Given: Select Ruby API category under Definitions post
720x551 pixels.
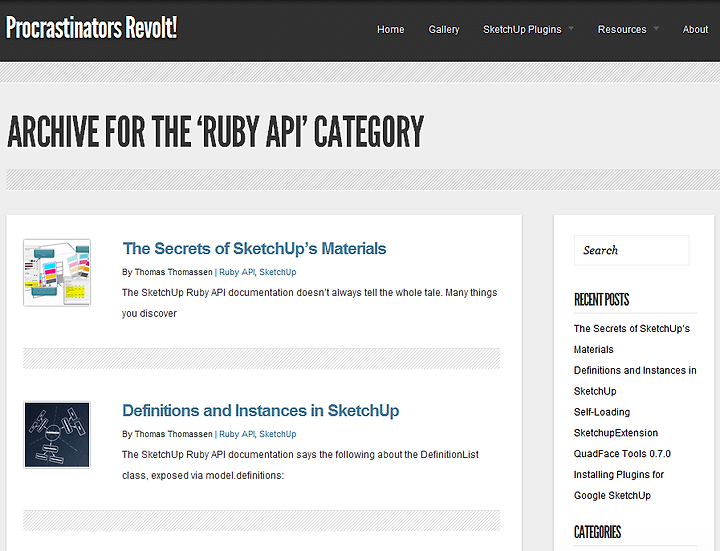Looking at the screenshot, I should pyautogui.click(x=237, y=434).
